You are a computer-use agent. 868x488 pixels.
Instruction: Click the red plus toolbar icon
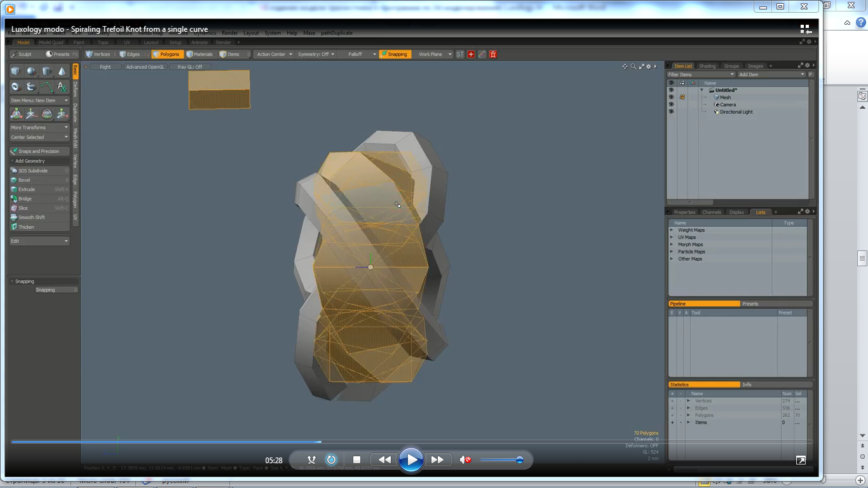[x=471, y=54]
